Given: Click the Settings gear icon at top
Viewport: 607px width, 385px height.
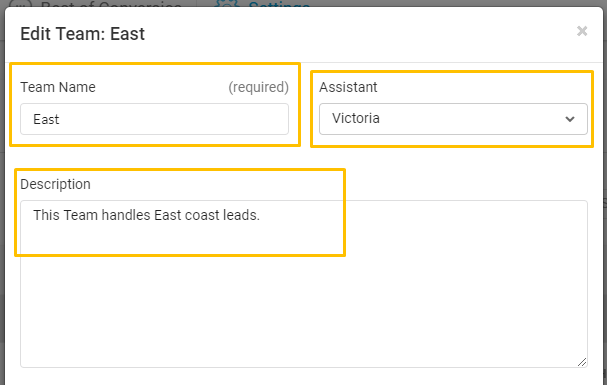Looking at the screenshot, I should 227,3.
